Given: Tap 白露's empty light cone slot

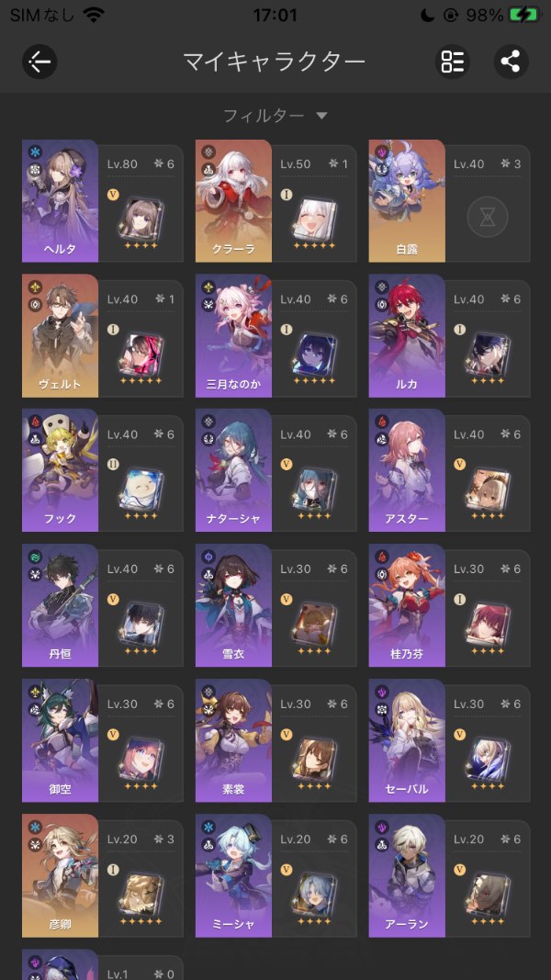Looking at the screenshot, I should pos(488,218).
